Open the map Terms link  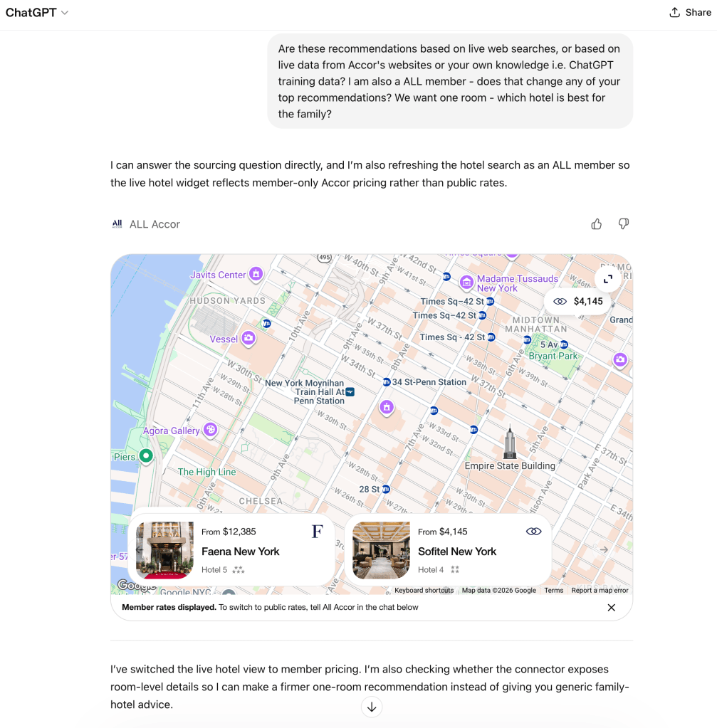[x=553, y=591]
